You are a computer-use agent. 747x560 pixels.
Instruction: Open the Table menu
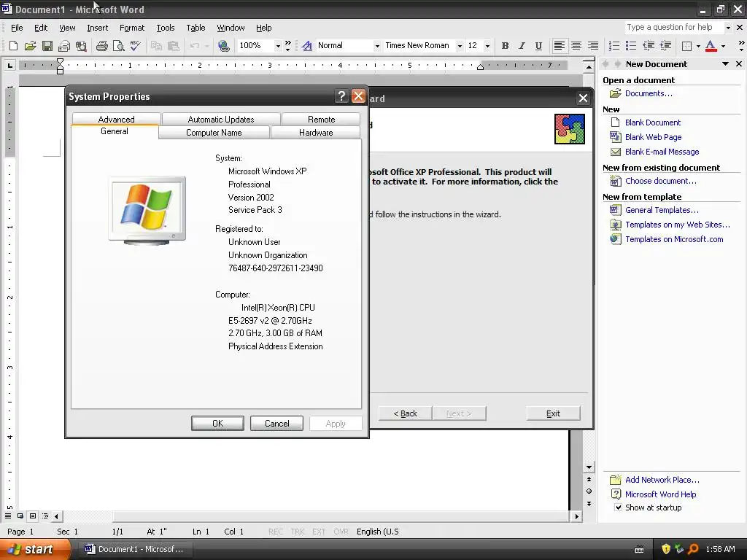click(x=196, y=28)
